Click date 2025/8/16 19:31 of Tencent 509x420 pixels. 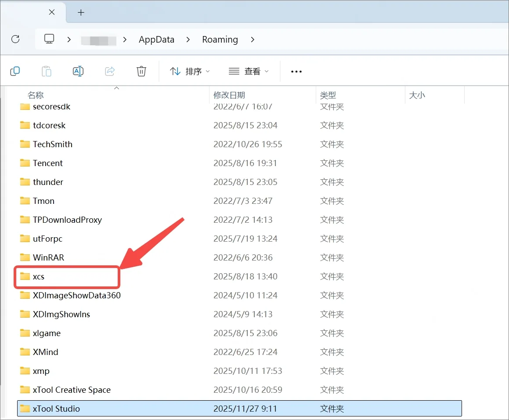245,163
